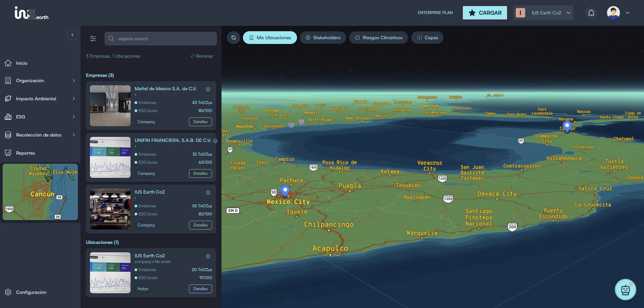Toggle Mis Ubicaciones map filter
Viewport: 644px width, 308px height.
click(x=270, y=38)
